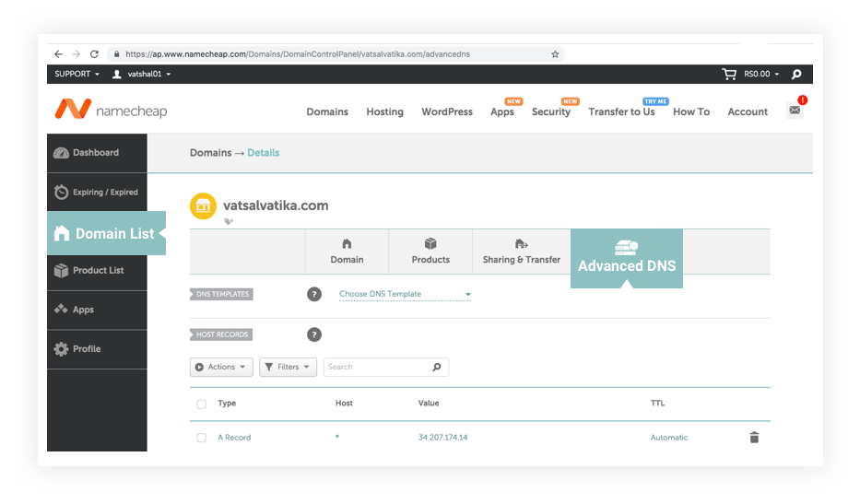Viewport: 860px width, 504px height.
Task: Open the Domains top menu
Action: [x=327, y=111]
